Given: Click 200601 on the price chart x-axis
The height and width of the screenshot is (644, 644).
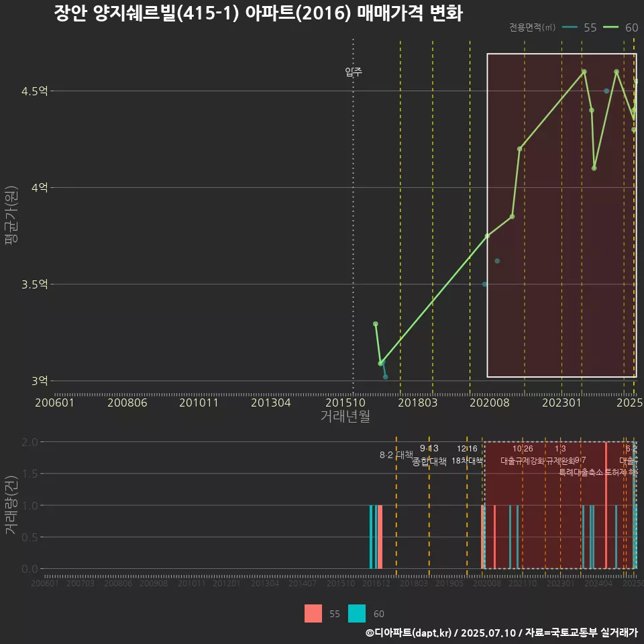Looking at the screenshot, I should click(x=54, y=402).
